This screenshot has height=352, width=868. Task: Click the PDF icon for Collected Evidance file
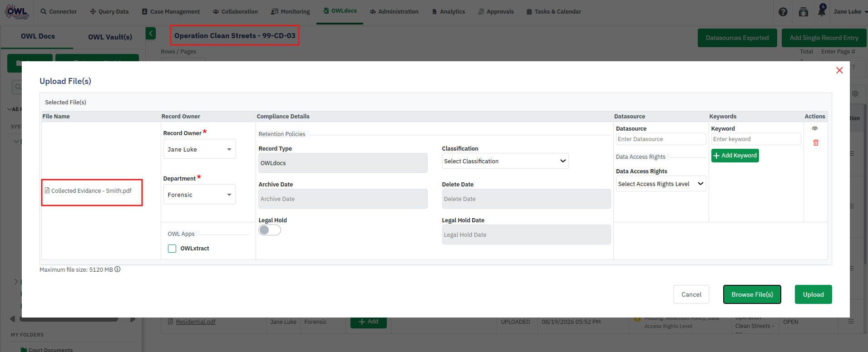pos(47,191)
